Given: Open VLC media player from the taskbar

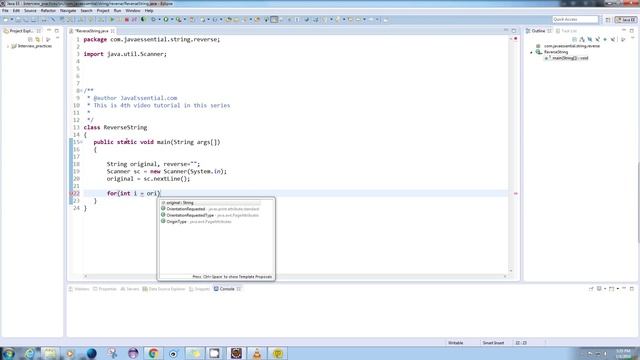Looking at the screenshot, I should point(257,353).
